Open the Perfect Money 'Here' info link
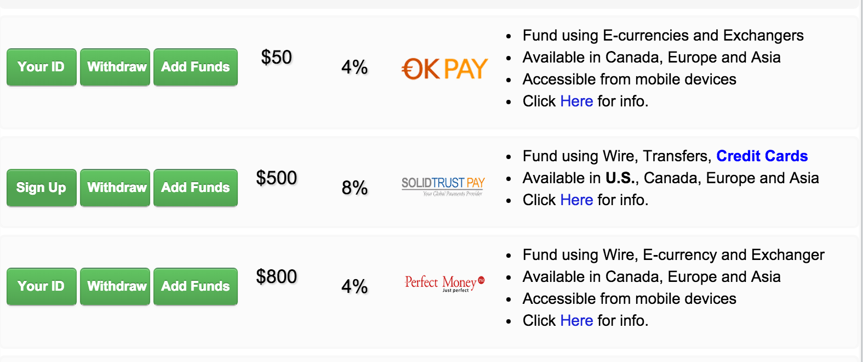 click(x=576, y=321)
